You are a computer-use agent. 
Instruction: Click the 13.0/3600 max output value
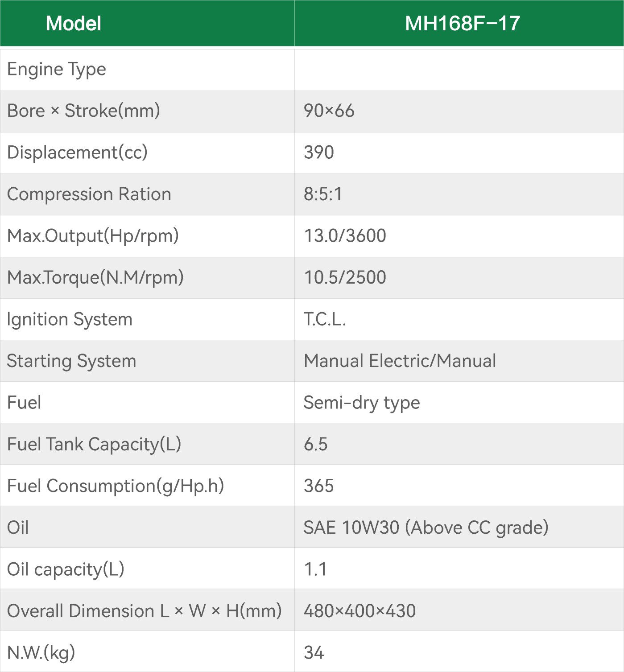pos(345,236)
